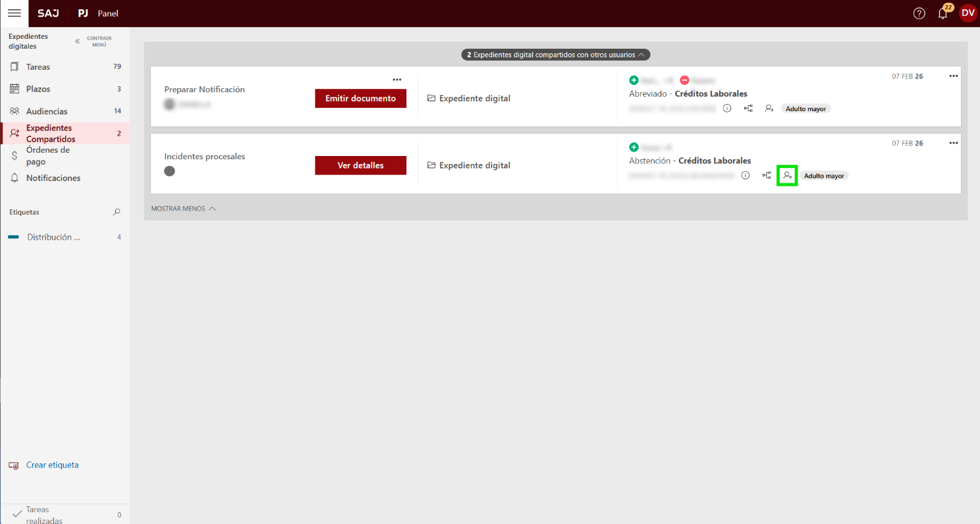The image size is (980, 524).
Task: Click flow diagram icon in Abreviado row
Action: click(x=748, y=109)
